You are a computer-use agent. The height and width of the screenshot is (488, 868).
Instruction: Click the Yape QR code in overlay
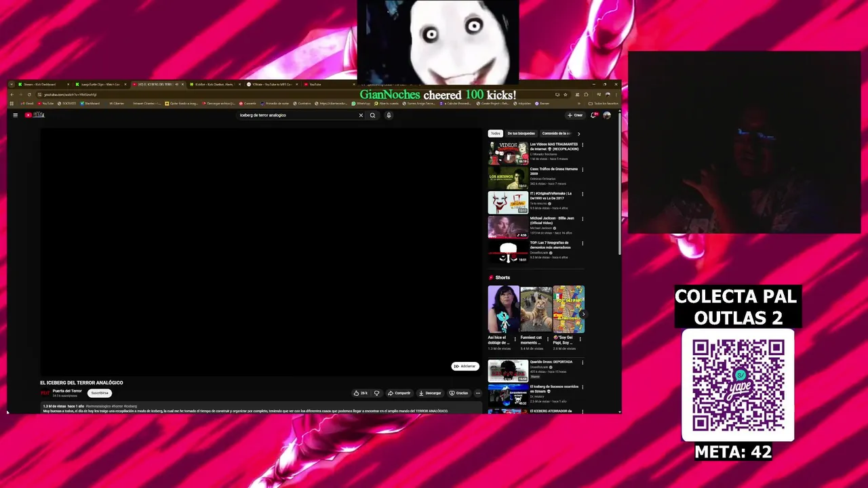pos(738,385)
